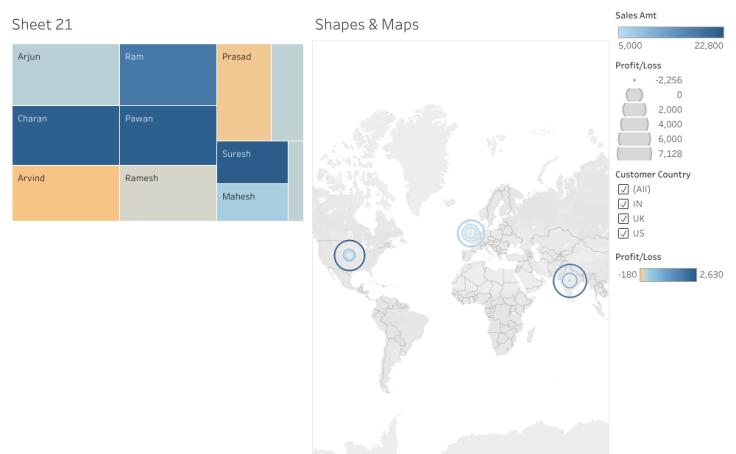Select the 6,000 Profit/Loss size shape

click(634, 139)
